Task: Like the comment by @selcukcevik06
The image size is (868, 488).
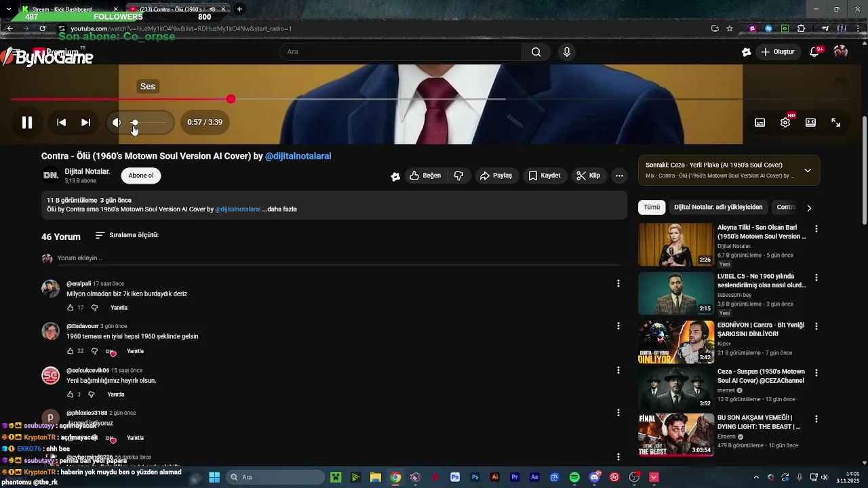Action: pyautogui.click(x=71, y=394)
